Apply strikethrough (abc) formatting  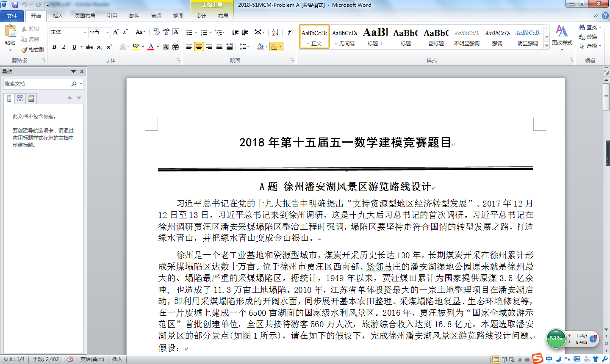[x=89, y=47]
